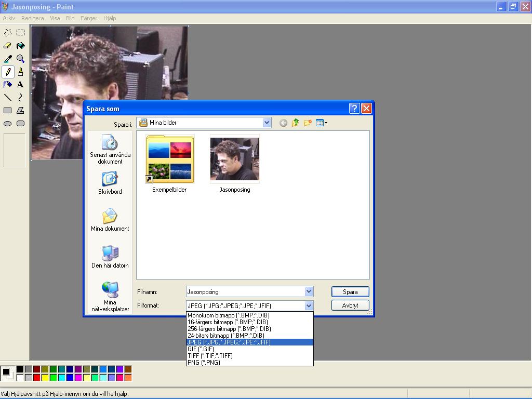The image size is (532, 399).
Task: Pick 24-bitars bitmapp format option
Action: tap(225, 336)
